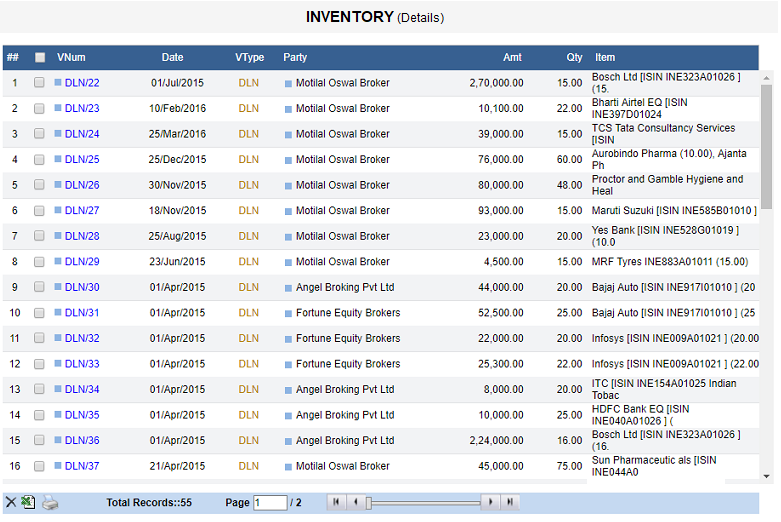Select Fortune Equity Brokers in DLN/32 row

click(348, 338)
